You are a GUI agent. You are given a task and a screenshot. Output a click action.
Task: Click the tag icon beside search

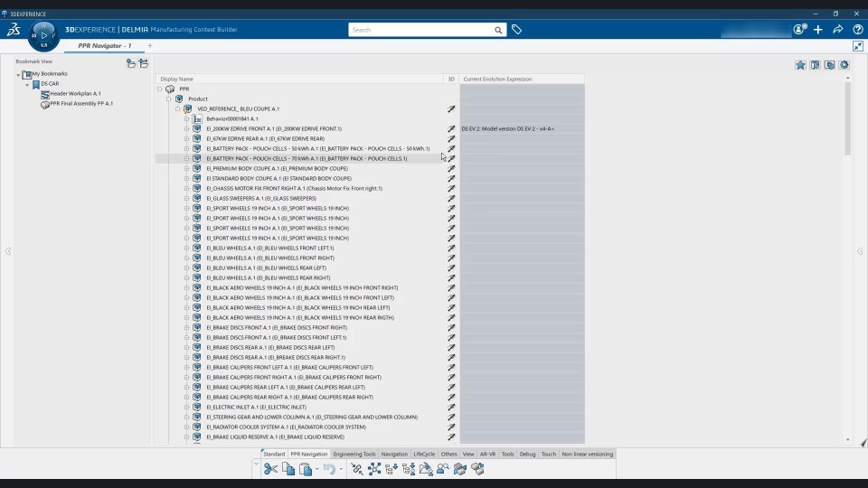(516, 30)
